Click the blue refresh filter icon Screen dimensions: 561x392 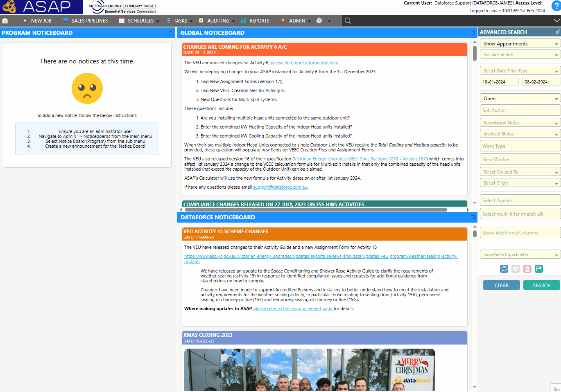(x=504, y=269)
